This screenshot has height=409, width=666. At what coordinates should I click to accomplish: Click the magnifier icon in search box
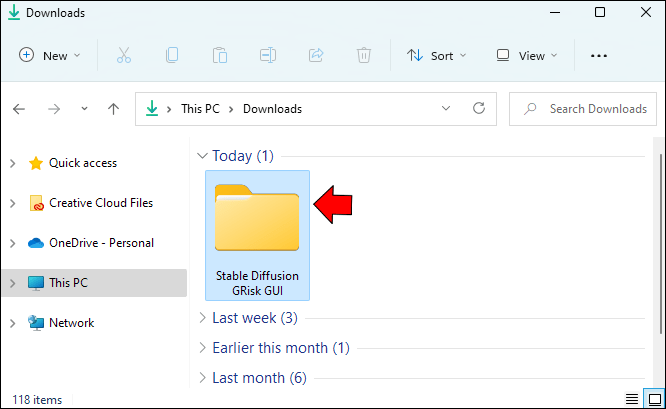pyautogui.click(x=530, y=109)
